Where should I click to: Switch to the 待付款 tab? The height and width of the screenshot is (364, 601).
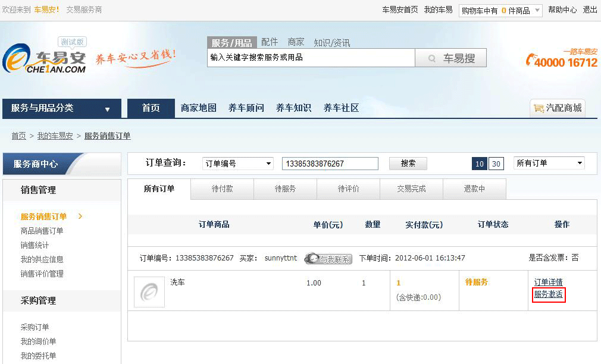(x=223, y=189)
